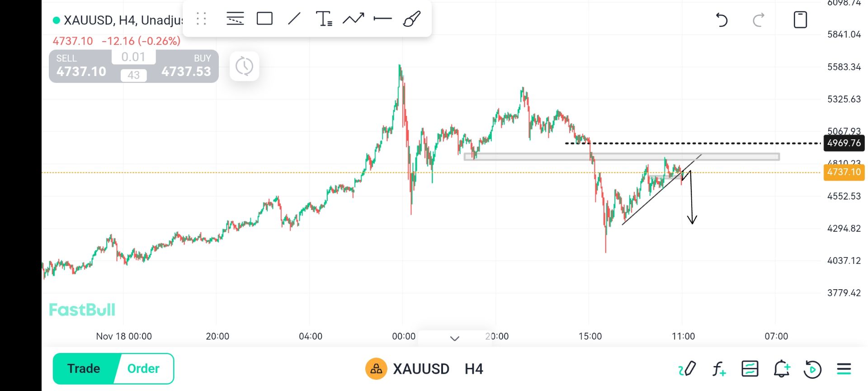The width and height of the screenshot is (868, 391).
Task: Switch to the Trade tab
Action: tap(84, 368)
